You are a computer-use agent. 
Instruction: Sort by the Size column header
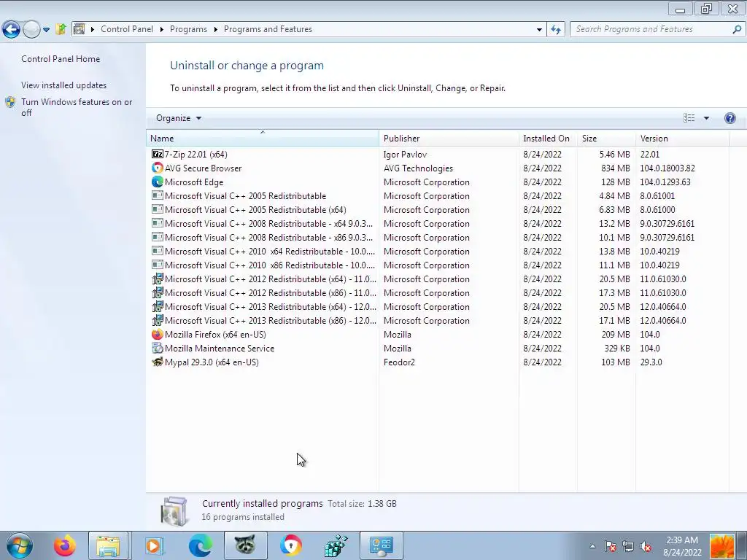click(606, 138)
